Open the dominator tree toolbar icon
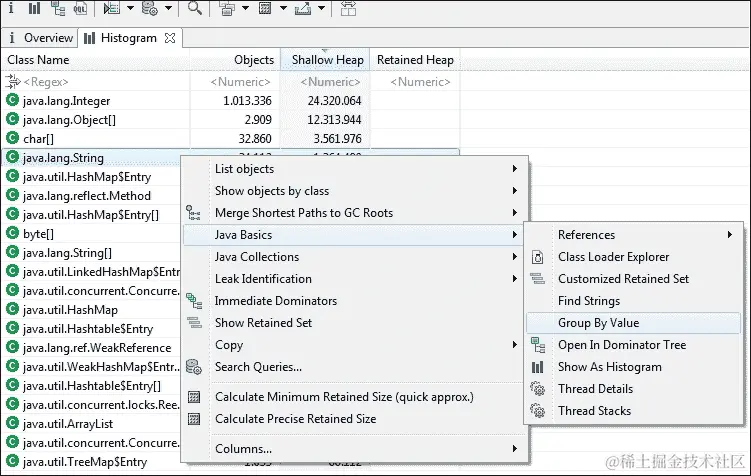This screenshot has width=751, height=476. (x=58, y=8)
